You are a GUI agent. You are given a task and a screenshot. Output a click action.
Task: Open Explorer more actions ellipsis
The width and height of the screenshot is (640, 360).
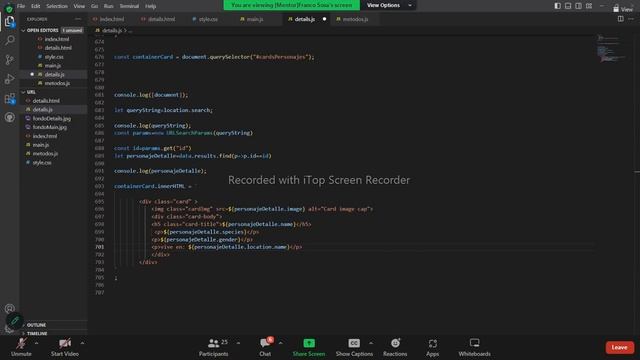point(78,19)
